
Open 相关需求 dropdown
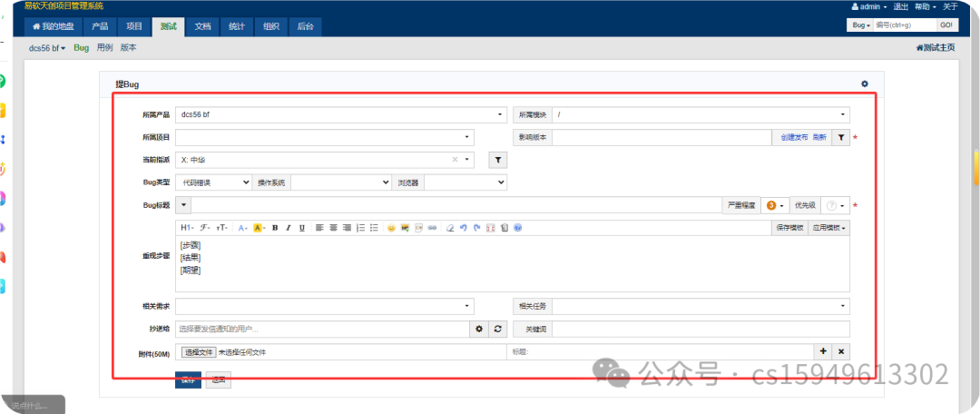[x=324, y=307]
